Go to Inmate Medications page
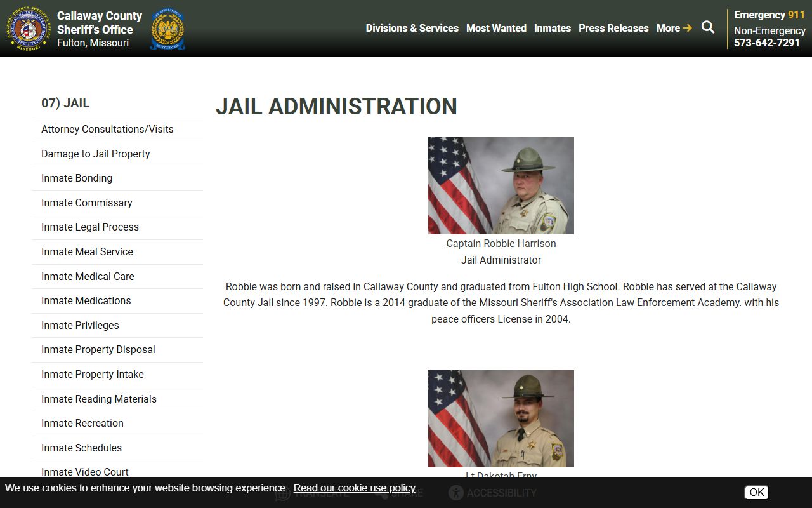The image size is (812, 508). coord(117,300)
